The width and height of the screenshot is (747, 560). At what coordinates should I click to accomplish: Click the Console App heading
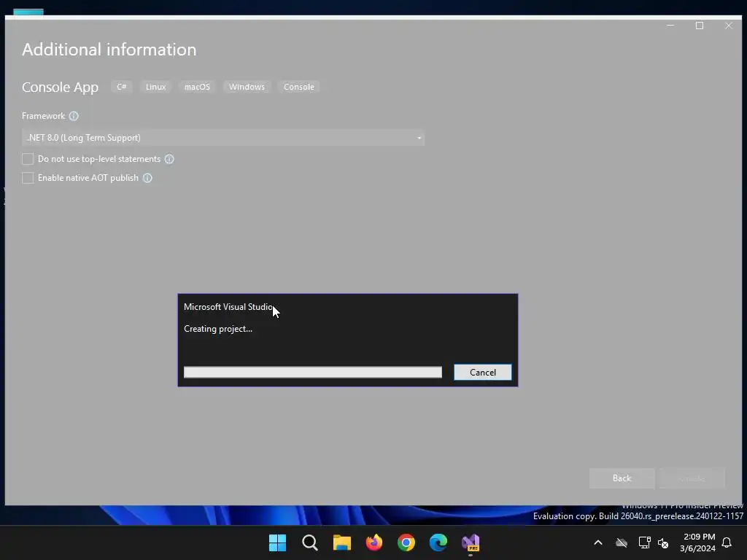pyautogui.click(x=60, y=87)
